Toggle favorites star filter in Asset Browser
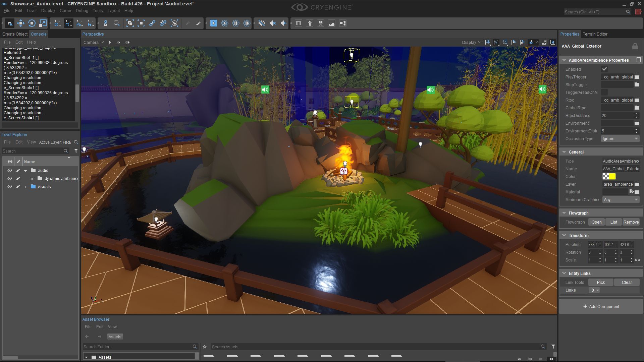This screenshot has height=362, width=644. 205,347
